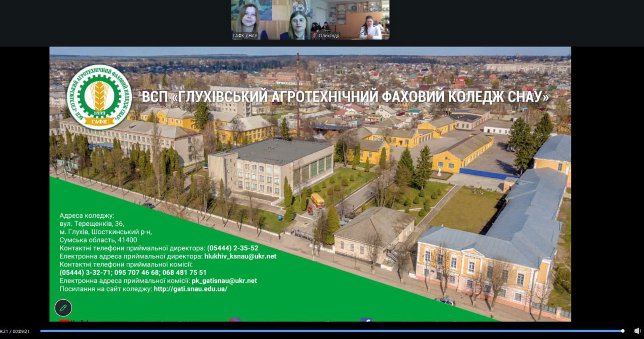Click the slide title ВСП «Глухівський агротехнічний фаховий коледж СНАУ»
Image resolution: width=644 pixels, height=339 pixels.
click(x=346, y=96)
